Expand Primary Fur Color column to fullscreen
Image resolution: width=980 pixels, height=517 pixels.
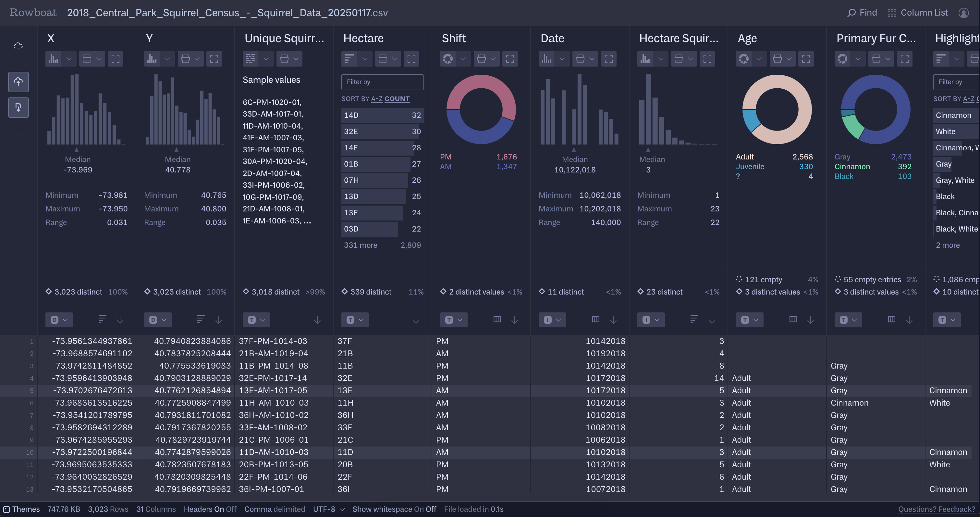click(905, 59)
